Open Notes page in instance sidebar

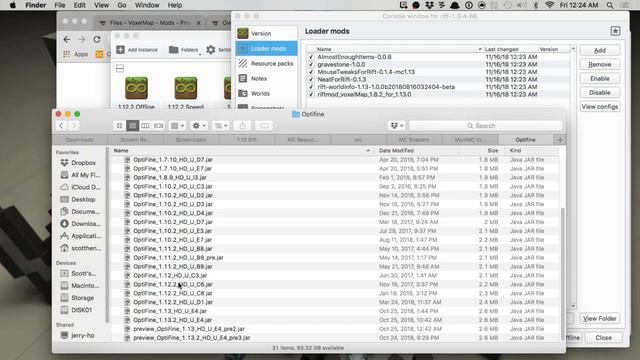click(266, 78)
